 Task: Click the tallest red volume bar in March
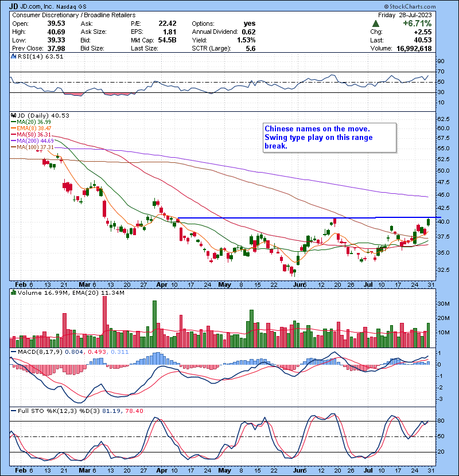point(104,322)
